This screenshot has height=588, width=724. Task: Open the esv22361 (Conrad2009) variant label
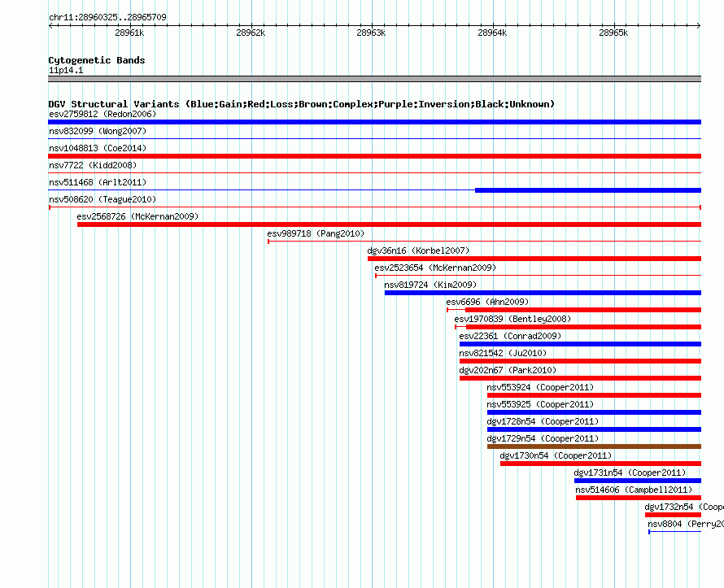510,336
